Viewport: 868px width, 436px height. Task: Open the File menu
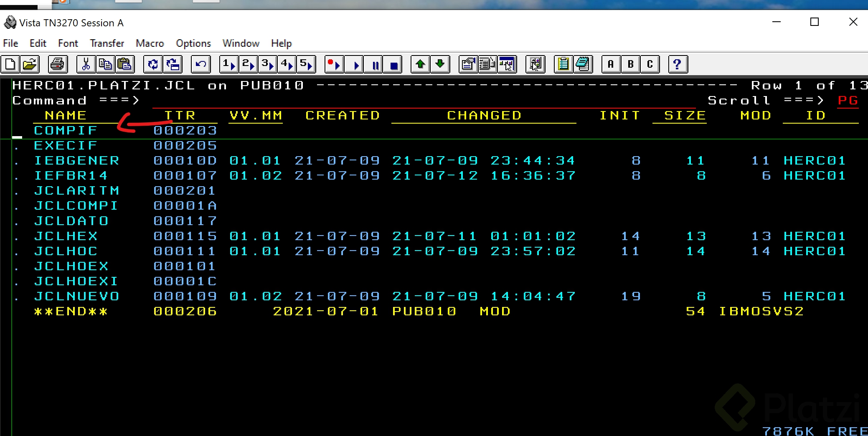tap(10, 43)
